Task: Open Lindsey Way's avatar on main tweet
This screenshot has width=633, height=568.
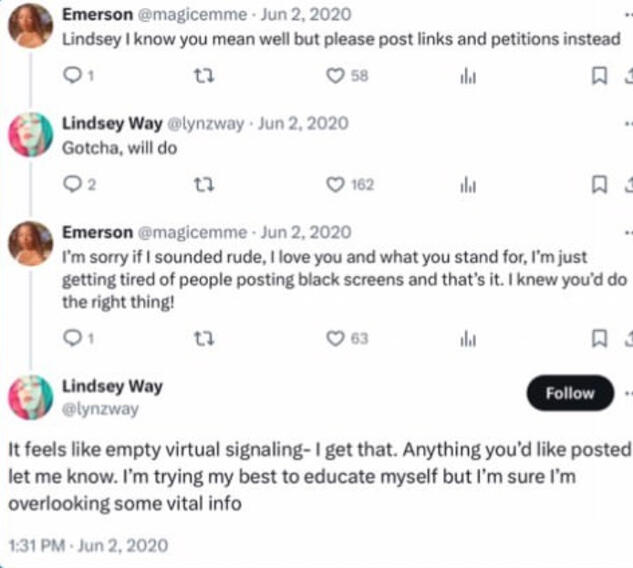Action: (x=30, y=397)
